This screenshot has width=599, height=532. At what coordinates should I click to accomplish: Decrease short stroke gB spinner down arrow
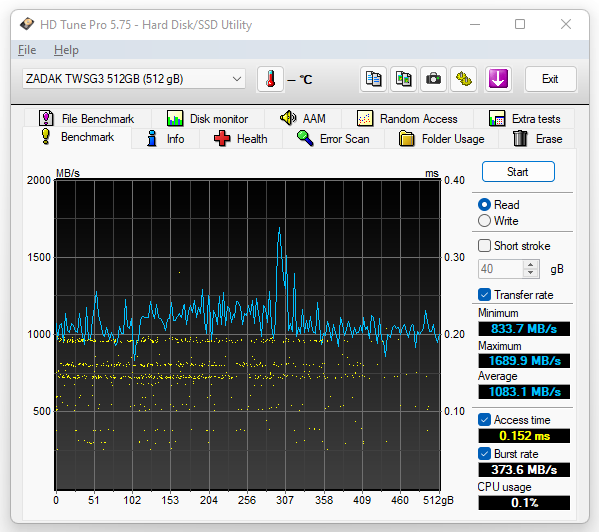(531, 273)
